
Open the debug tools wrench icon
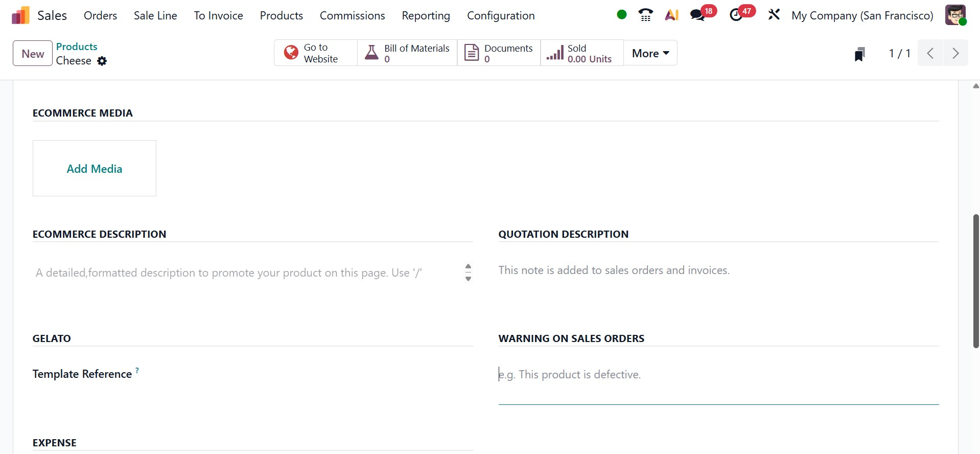[774, 15]
